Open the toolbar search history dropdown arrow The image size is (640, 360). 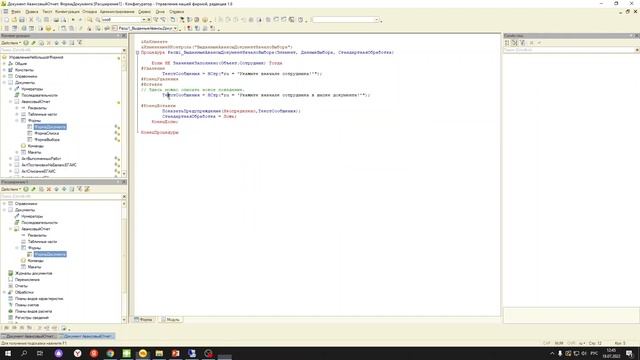pyautogui.click(x=144, y=20)
